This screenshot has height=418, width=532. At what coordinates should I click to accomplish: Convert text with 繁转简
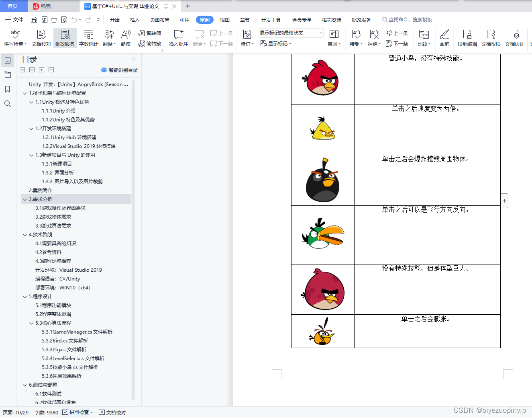[x=150, y=33]
